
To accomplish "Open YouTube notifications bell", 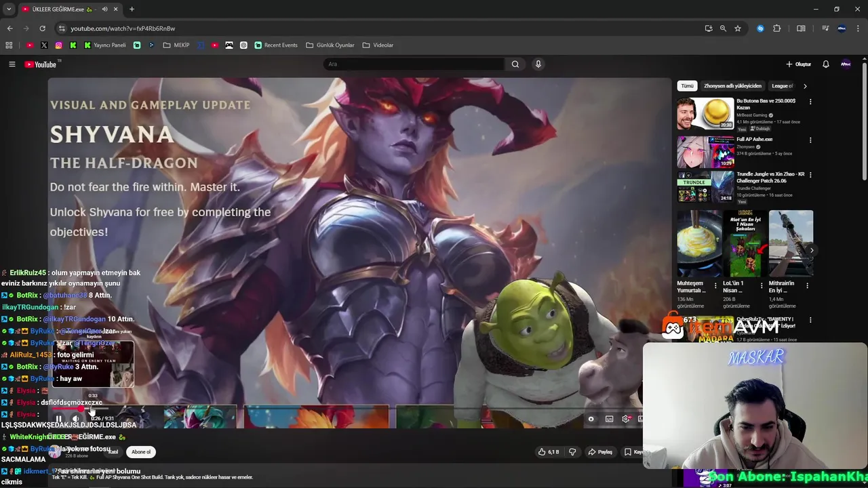I will pos(825,64).
